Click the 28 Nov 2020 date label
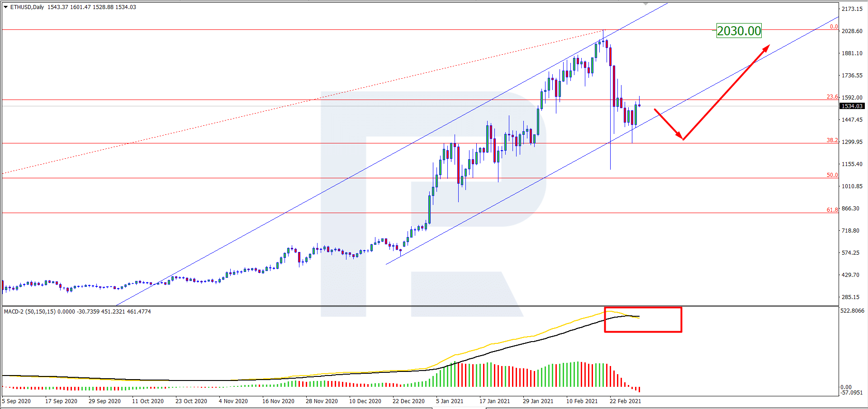The width and height of the screenshot is (868, 409). (x=322, y=401)
